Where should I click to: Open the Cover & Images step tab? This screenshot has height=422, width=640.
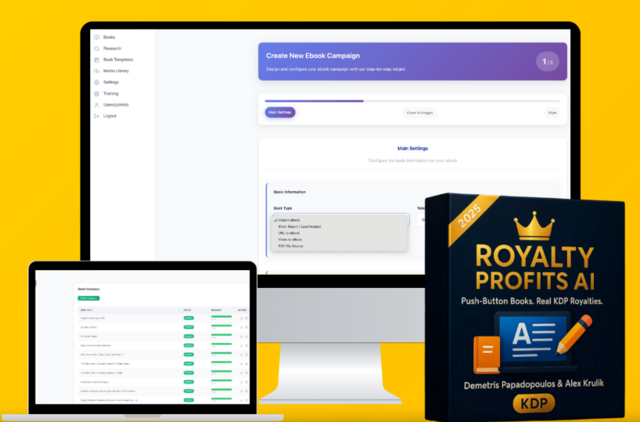coord(419,112)
